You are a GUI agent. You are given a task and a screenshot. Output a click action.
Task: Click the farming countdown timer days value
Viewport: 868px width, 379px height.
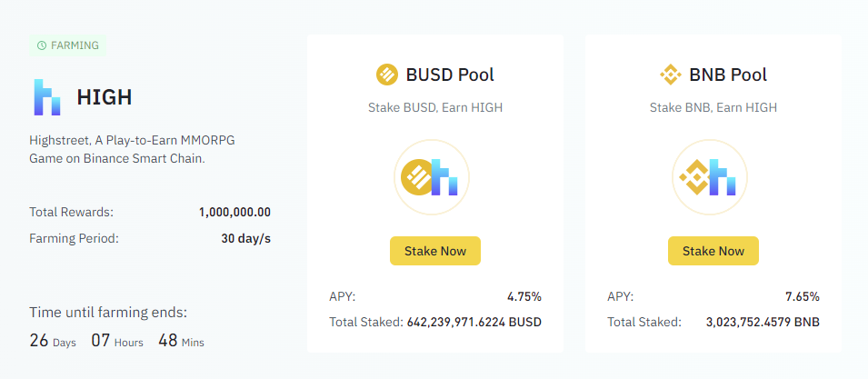(39, 341)
